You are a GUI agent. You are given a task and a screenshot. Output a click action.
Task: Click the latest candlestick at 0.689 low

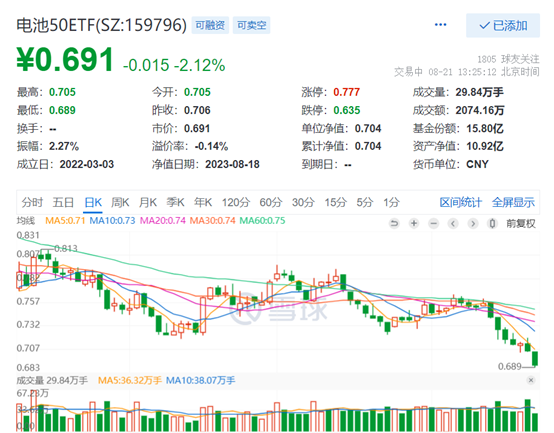pyautogui.click(x=535, y=358)
